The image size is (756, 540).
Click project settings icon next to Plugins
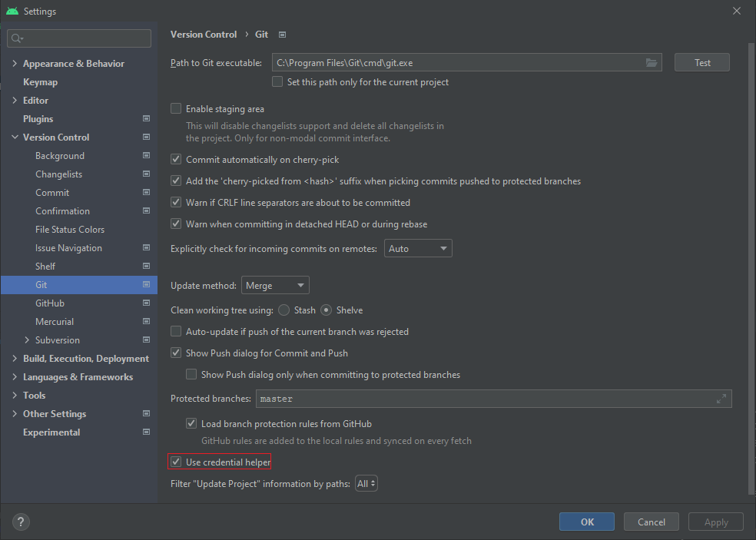(146, 118)
